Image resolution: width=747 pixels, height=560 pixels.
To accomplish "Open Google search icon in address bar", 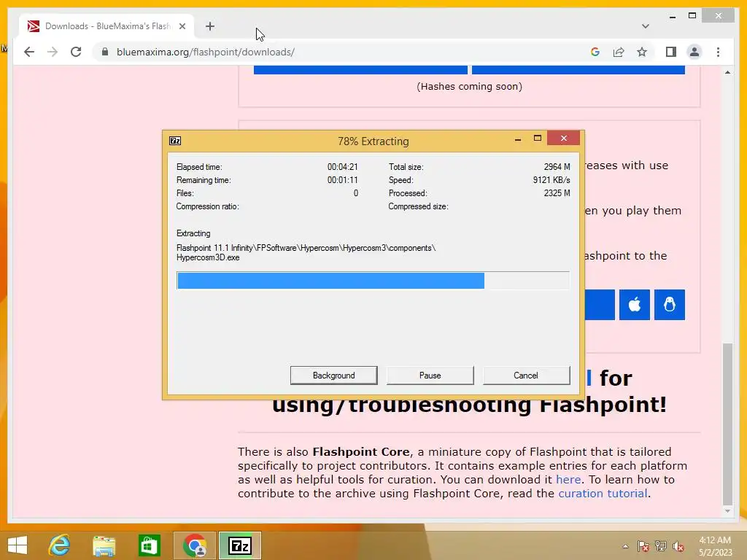I will [x=595, y=52].
